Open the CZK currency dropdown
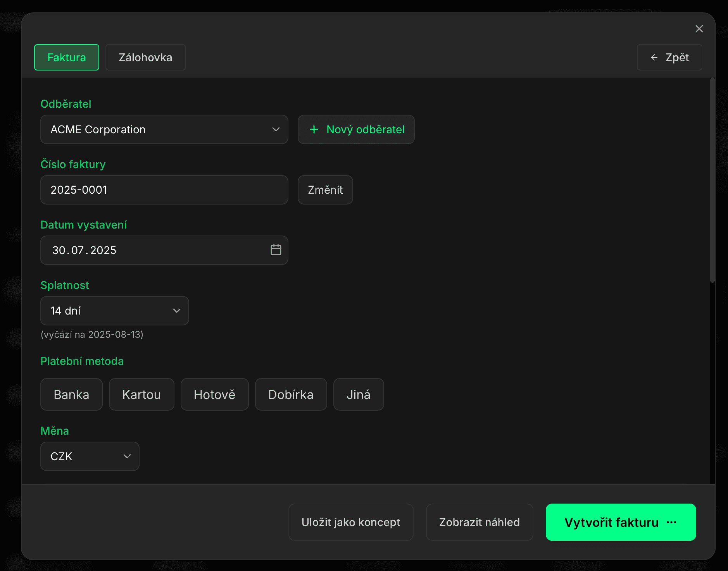 90,456
